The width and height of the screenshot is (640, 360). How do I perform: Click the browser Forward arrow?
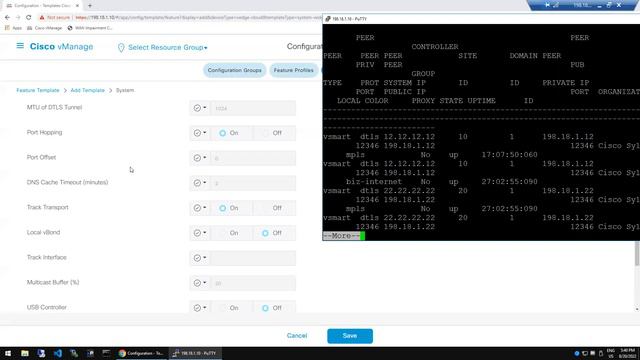(x=18, y=18)
